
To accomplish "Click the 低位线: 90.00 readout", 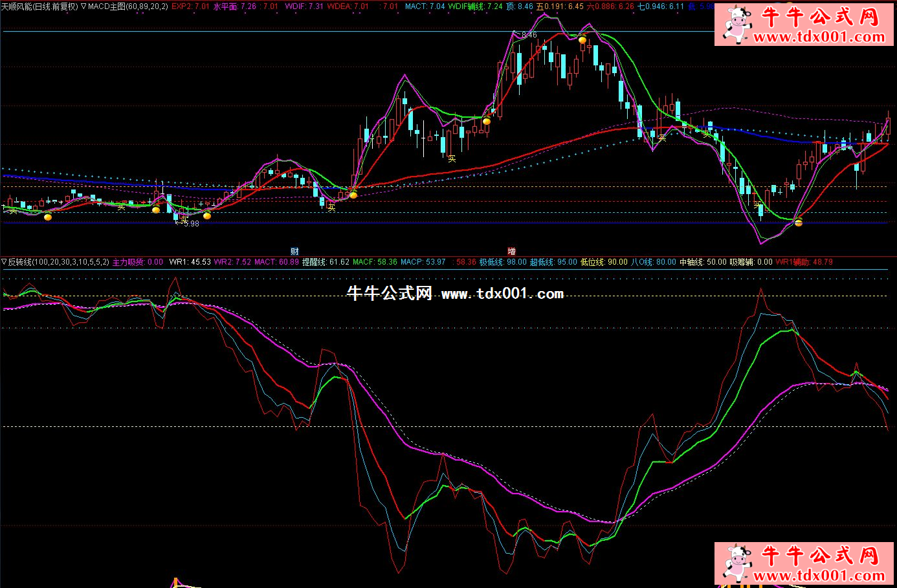I will [x=604, y=262].
